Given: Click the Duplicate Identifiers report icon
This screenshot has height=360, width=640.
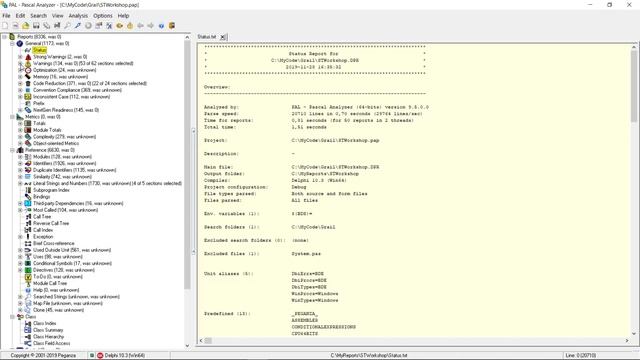Looking at the screenshot, I should click(x=28, y=170).
